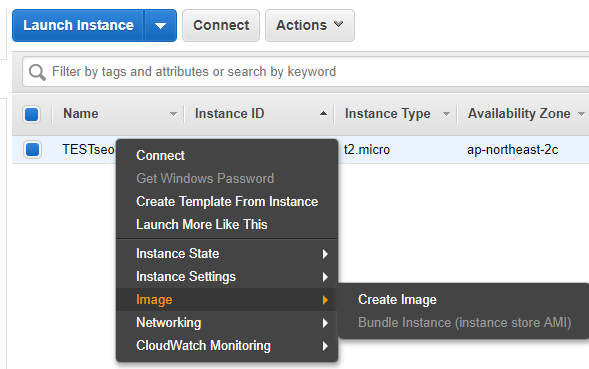Click the Launch Instance button
This screenshot has width=589, height=369.
pyautogui.click(x=78, y=26)
